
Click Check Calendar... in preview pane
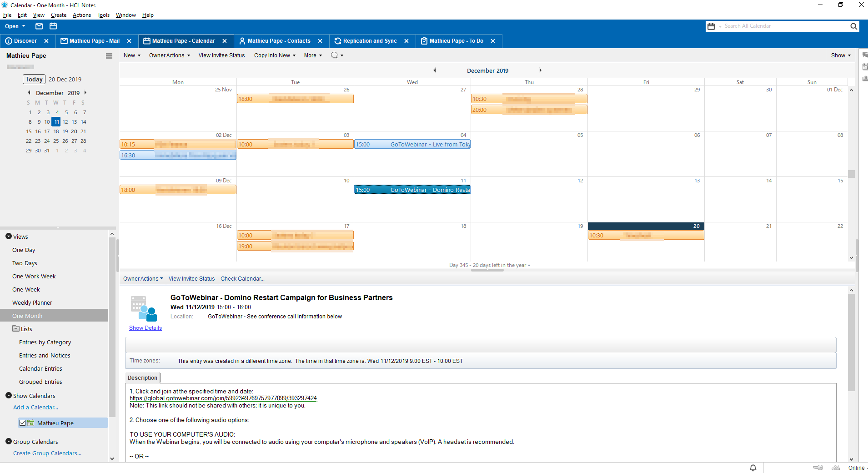[242, 279]
